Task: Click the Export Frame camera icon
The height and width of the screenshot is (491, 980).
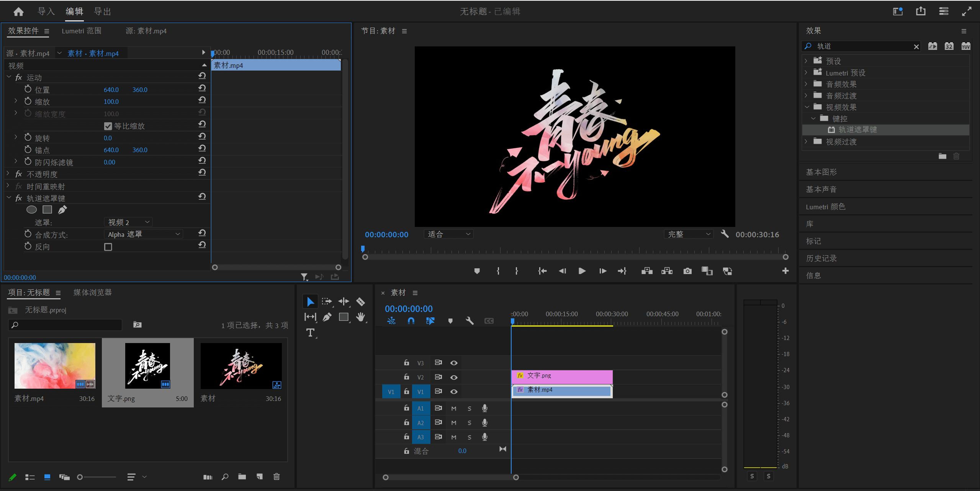Action: [687, 271]
